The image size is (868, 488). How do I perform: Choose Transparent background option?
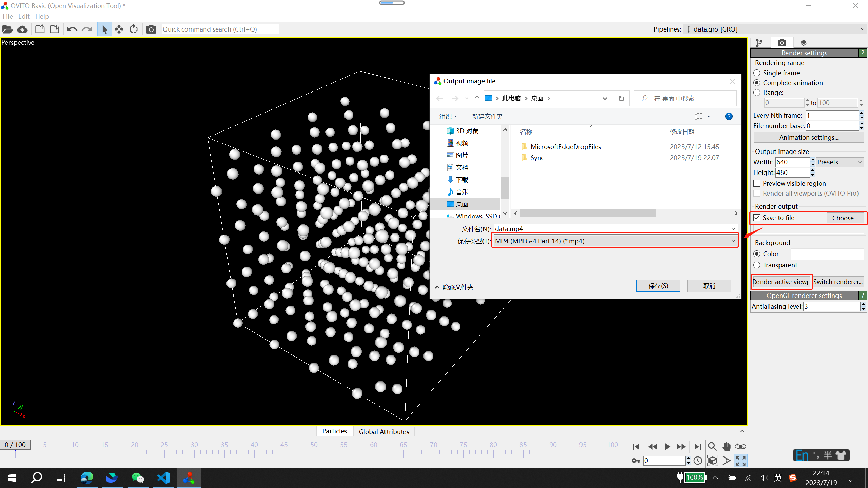tap(757, 265)
